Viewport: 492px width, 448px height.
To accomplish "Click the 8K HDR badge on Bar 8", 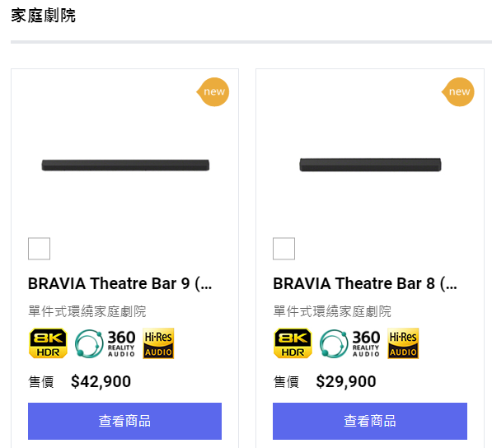I will click(293, 343).
